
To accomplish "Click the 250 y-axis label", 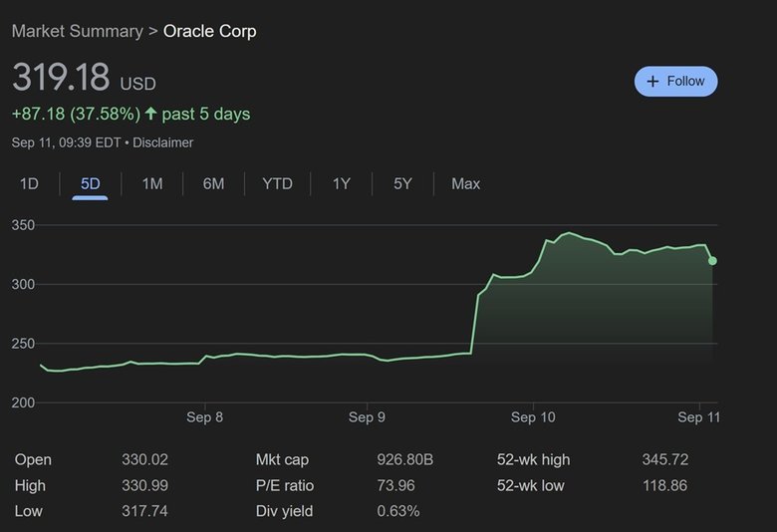I will [23, 344].
